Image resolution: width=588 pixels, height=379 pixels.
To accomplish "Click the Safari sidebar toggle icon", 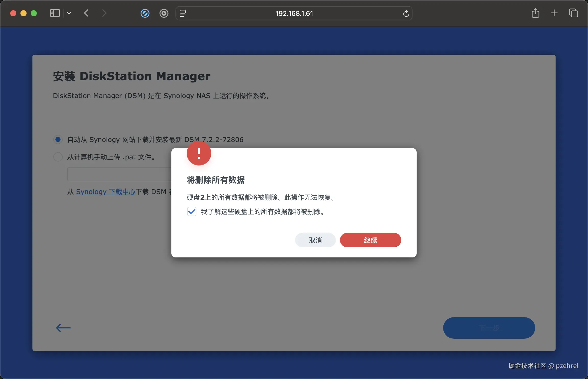I will coord(55,13).
